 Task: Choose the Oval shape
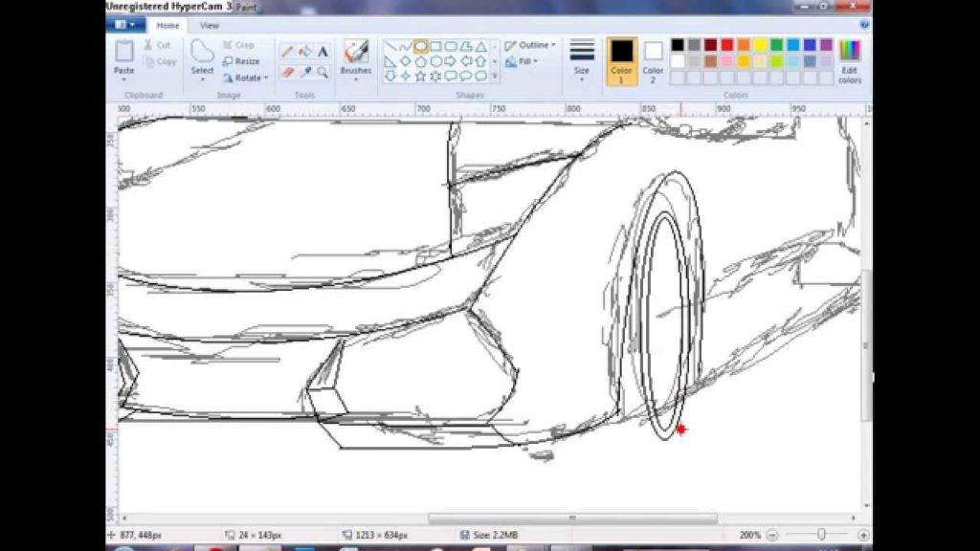421,45
